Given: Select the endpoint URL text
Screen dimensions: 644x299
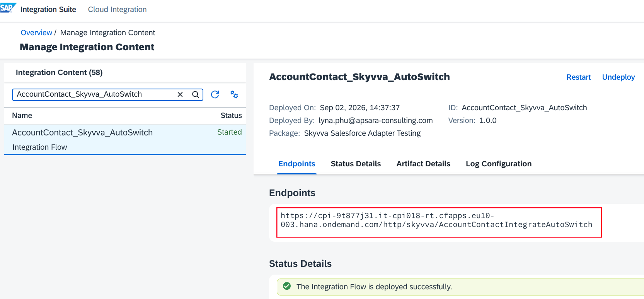Looking at the screenshot, I should (x=436, y=220).
